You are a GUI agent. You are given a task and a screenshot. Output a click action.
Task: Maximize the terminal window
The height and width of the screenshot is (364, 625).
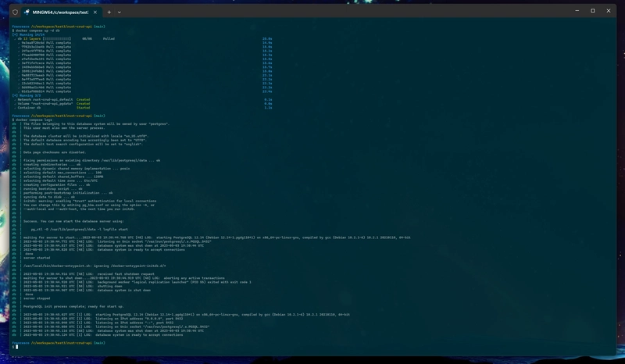593,11
